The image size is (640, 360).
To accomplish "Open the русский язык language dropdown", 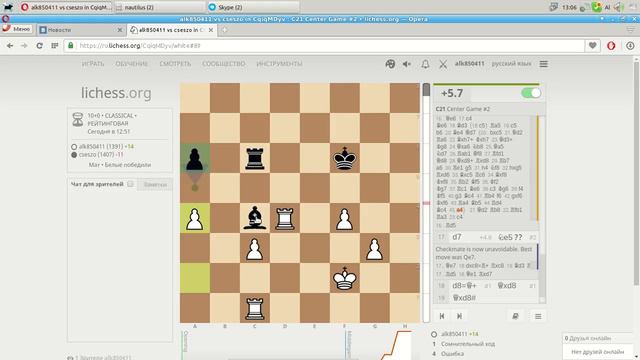I will click(x=511, y=64).
